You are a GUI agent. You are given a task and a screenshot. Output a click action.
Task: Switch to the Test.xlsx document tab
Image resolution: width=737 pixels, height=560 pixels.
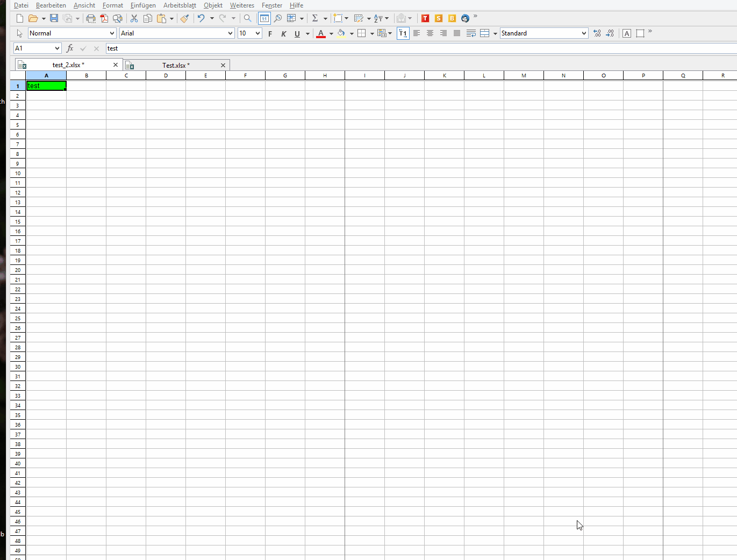coord(175,65)
